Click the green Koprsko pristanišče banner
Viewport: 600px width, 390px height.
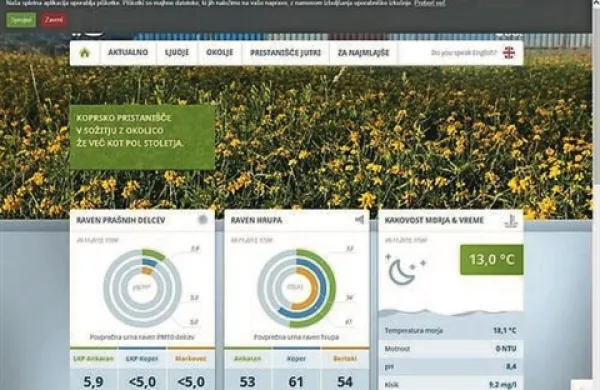(x=142, y=137)
